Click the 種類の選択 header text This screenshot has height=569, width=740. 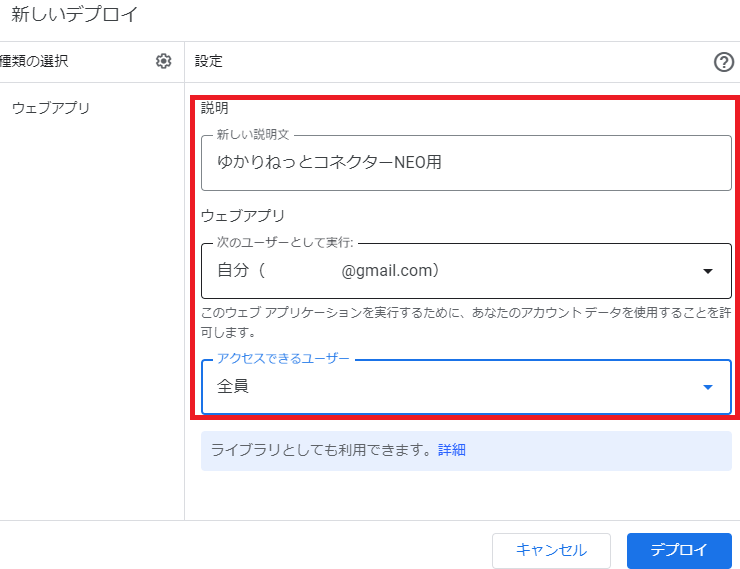[34, 61]
